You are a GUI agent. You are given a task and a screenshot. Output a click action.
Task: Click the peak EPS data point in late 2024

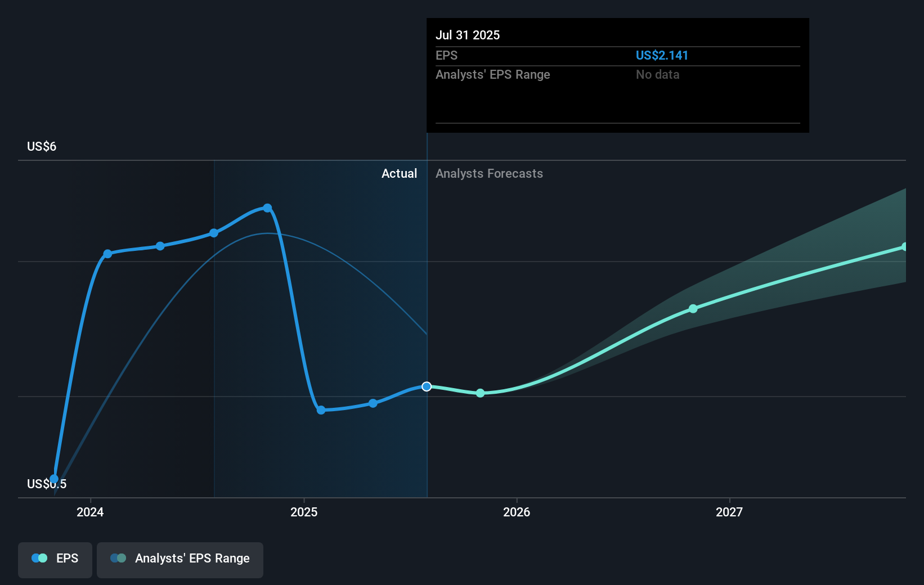pos(267,208)
